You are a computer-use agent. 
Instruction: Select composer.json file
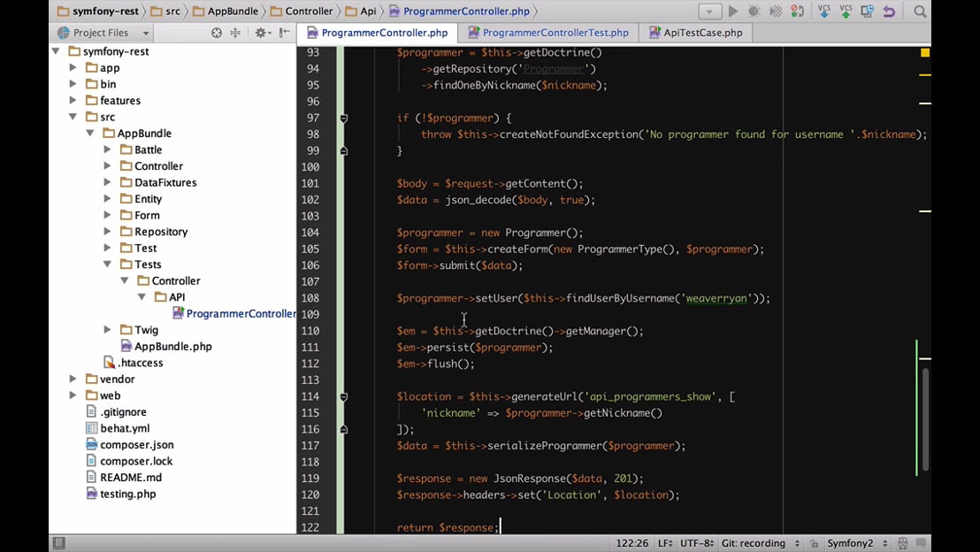(130, 444)
